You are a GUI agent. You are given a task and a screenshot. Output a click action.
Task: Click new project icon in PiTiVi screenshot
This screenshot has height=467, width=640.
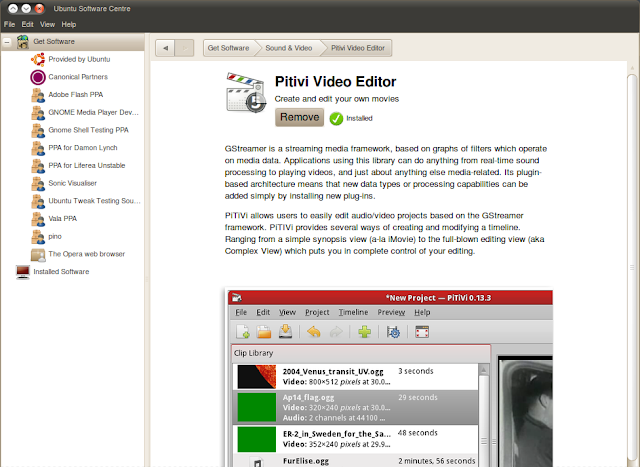pos(243,332)
